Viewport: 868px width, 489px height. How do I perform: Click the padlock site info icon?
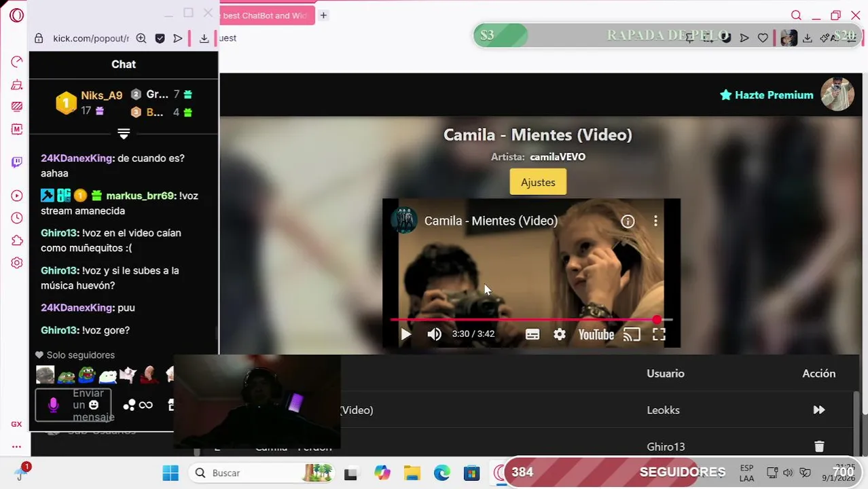39,39
